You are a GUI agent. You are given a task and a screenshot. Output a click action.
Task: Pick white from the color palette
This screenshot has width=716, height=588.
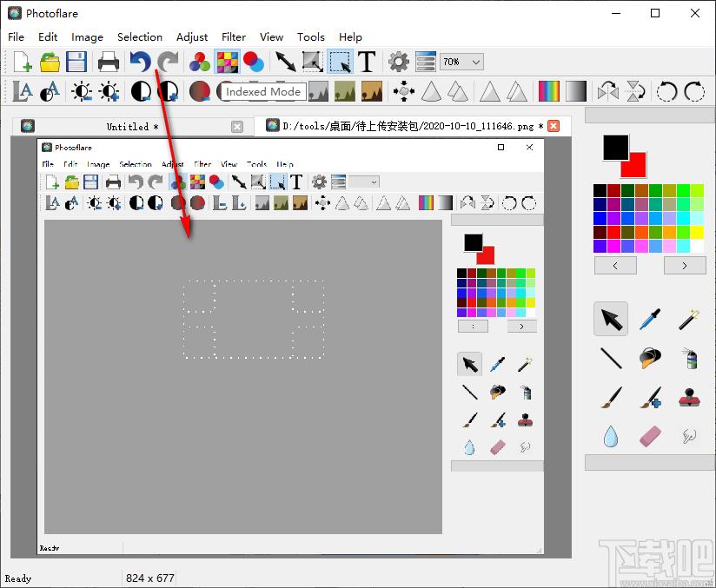click(x=697, y=246)
